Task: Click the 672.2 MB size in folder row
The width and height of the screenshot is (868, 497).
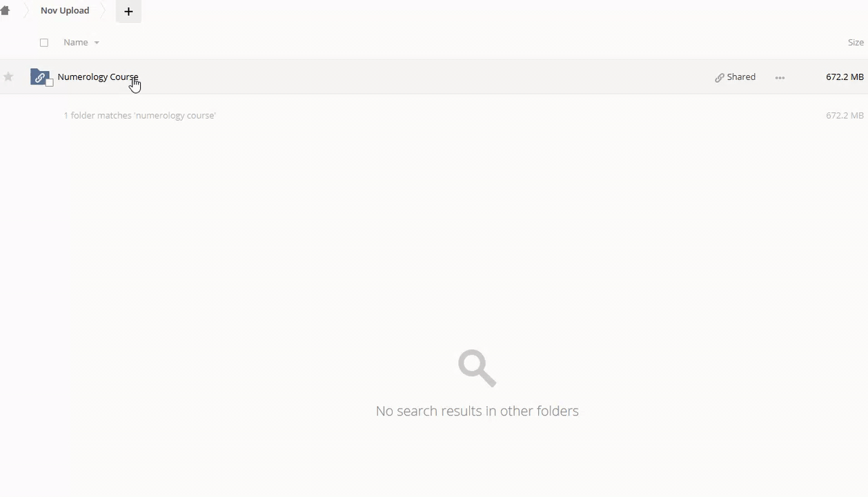Action: pyautogui.click(x=845, y=77)
